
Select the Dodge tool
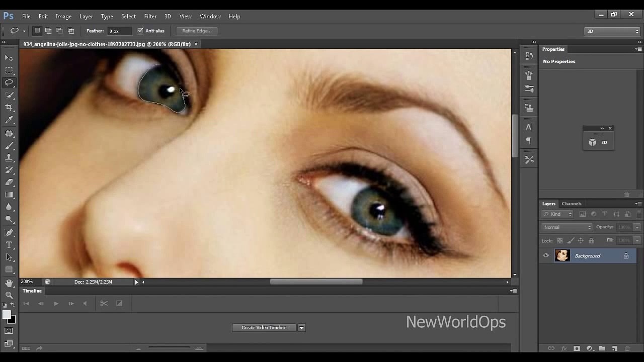pyautogui.click(x=9, y=219)
